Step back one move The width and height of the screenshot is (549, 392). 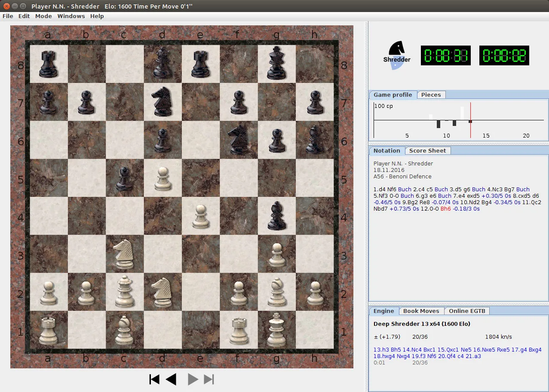pyautogui.click(x=171, y=379)
